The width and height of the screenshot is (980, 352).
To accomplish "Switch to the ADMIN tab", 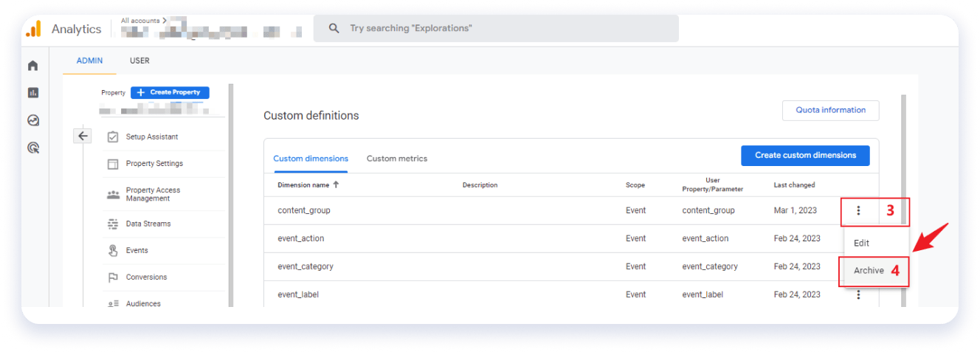I will (x=90, y=61).
